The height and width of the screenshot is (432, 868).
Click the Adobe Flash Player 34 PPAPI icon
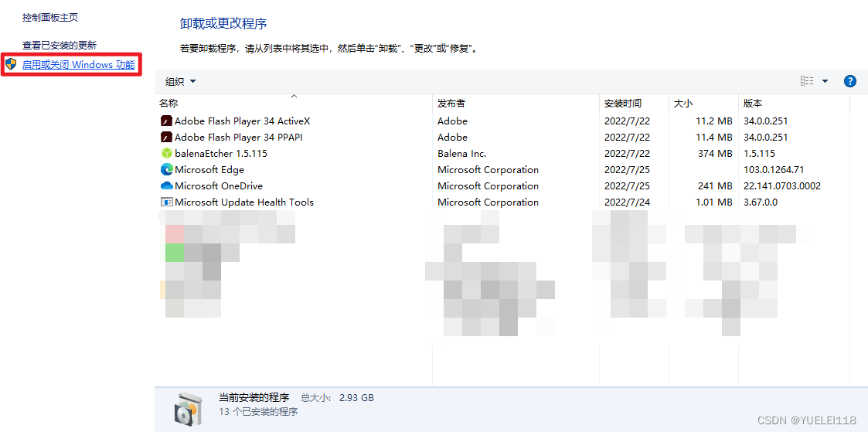coord(166,138)
